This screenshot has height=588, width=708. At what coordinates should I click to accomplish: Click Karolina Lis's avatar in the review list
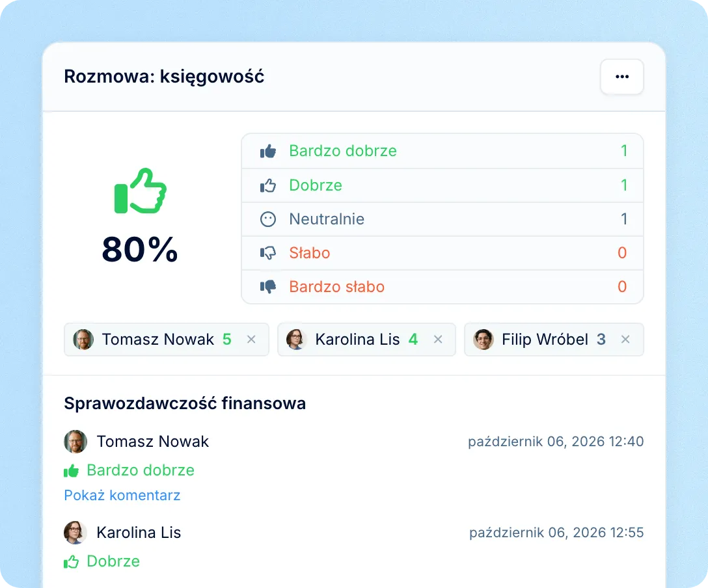coord(75,533)
